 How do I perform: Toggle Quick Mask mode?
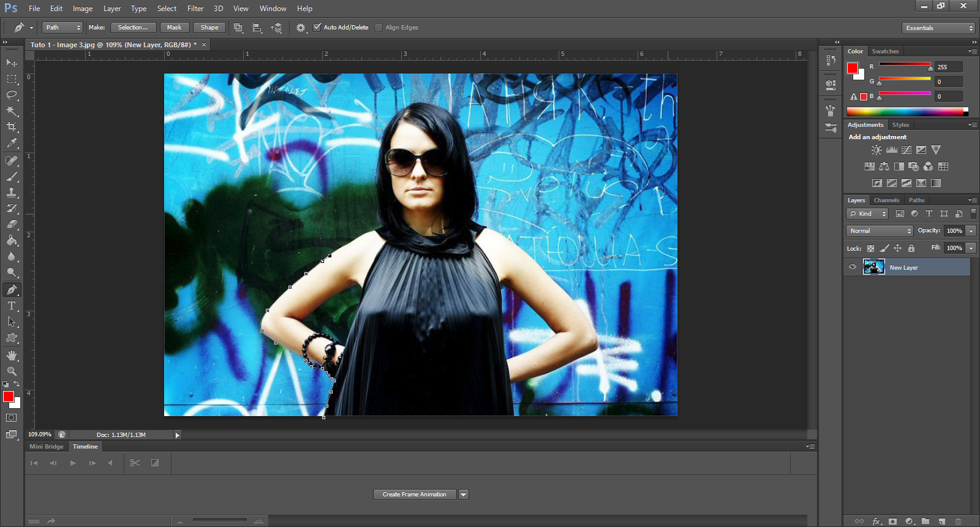[x=12, y=418]
